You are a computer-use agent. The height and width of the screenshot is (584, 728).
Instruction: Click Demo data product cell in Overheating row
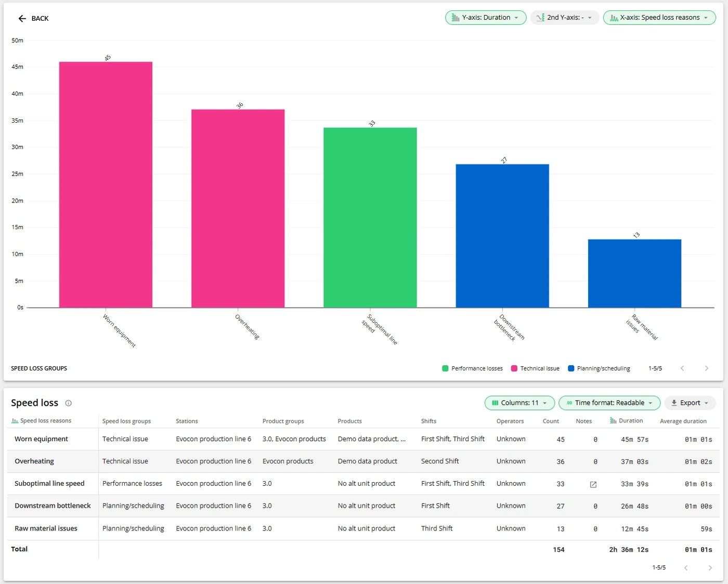tap(367, 461)
